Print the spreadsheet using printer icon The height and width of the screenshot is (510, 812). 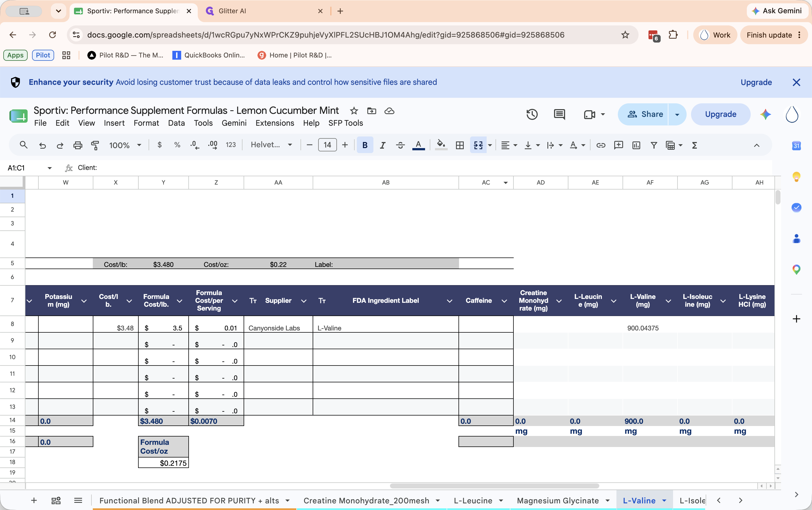pyautogui.click(x=78, y=145)
